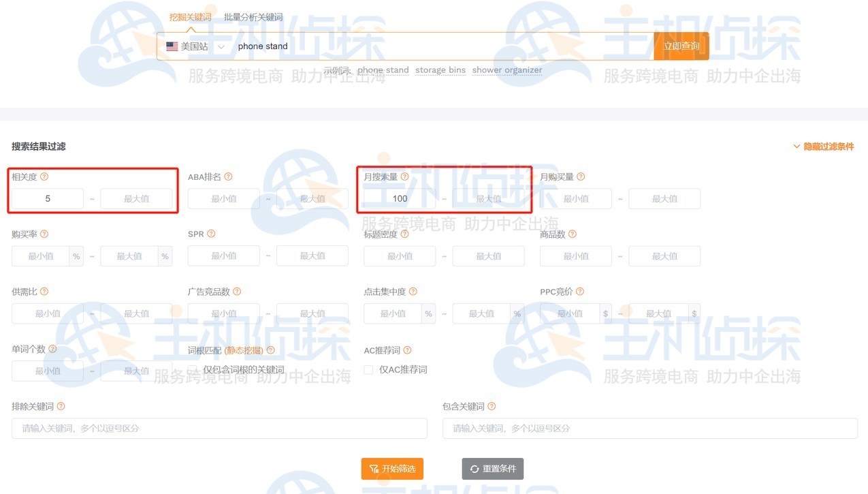Open the 美国站 marketplace dropdown
This screenshot has height=494, width=868.
(196, 46)
